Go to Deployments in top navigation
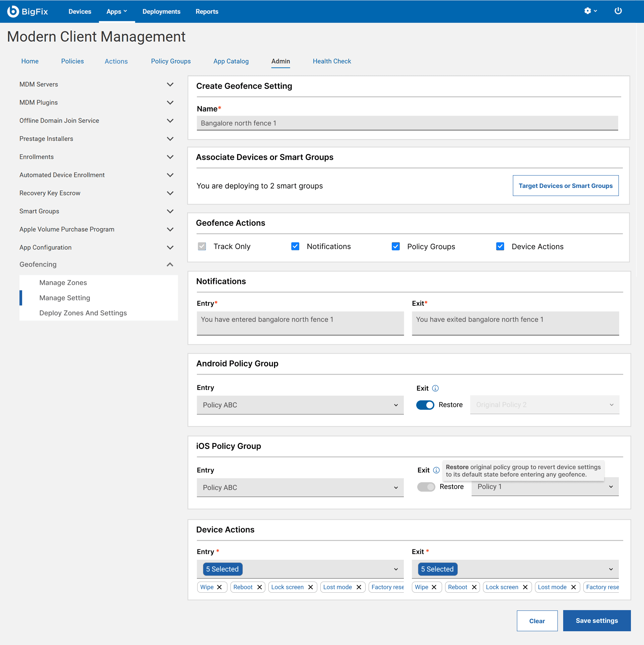Viewport: 644px width, 645px height. pyautogui.click(x=161, y=11)
